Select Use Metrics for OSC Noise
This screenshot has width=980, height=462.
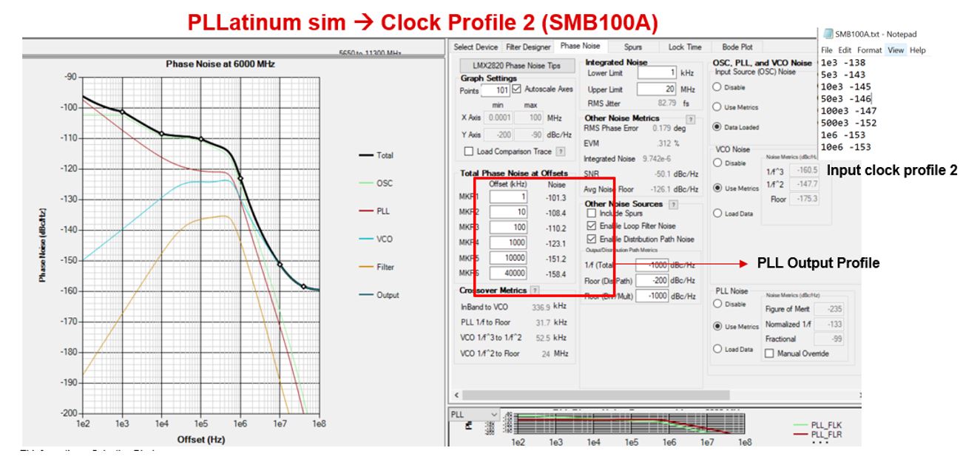click(x=717, y=107)
